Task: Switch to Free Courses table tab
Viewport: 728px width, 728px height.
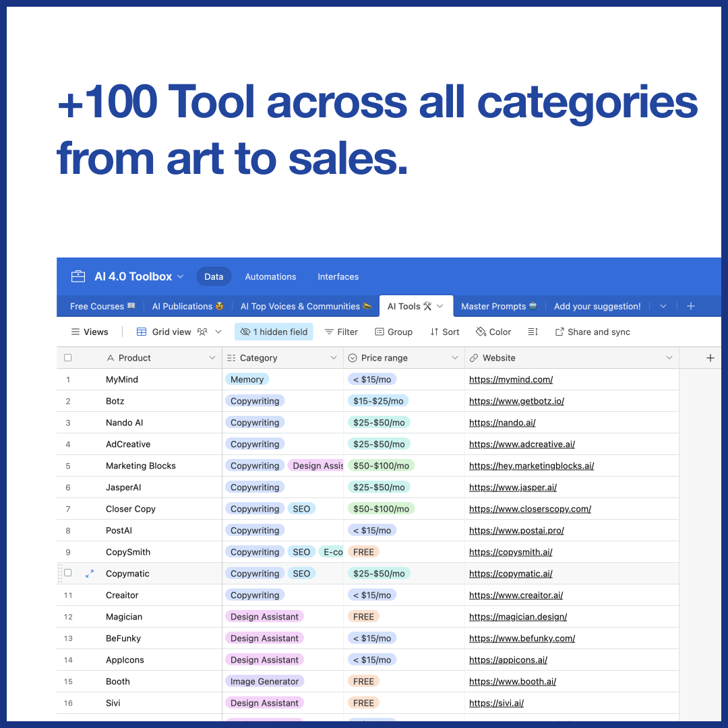Action: point(102,307)
